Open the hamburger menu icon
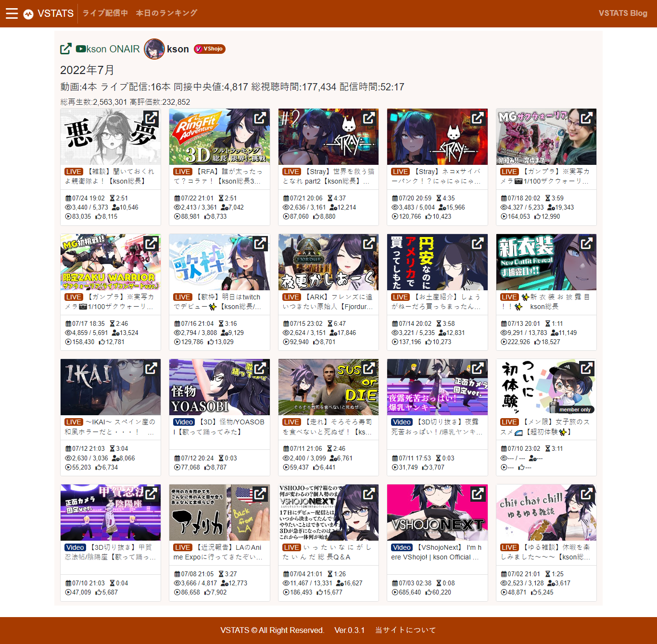657x644 pixels. pyautogui.click(x=12, y=13)
